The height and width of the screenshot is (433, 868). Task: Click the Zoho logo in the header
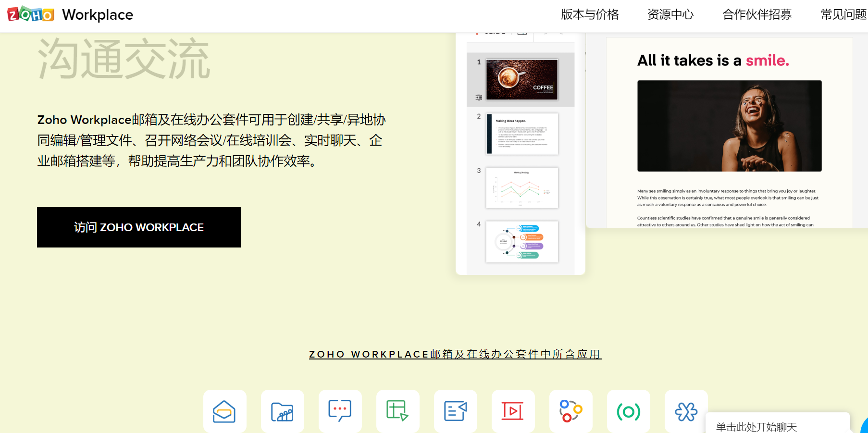(31, 14)
